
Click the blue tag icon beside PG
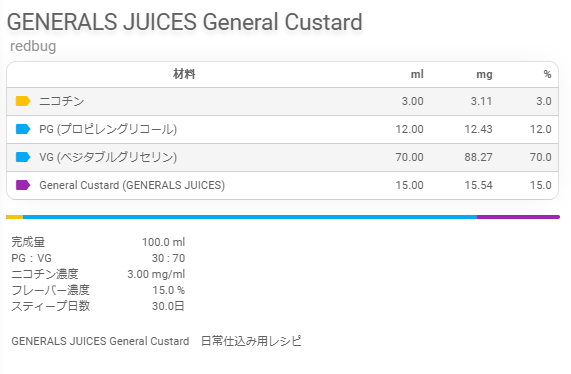click(23, 129)
